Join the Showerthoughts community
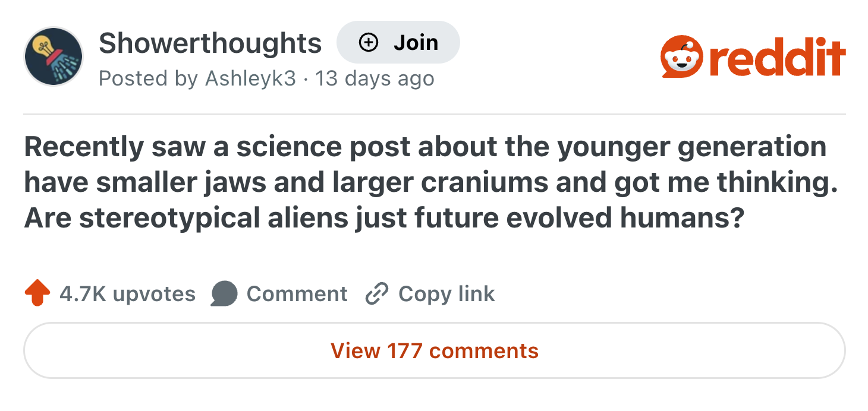The height and width of the screenshot is (411, 868). click(x=398, y=43)
